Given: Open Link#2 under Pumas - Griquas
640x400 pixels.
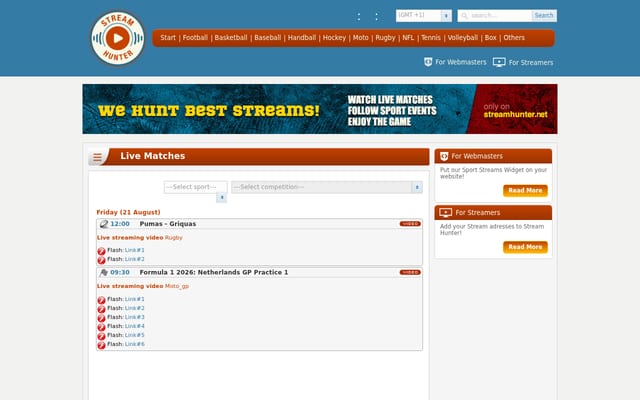Looking at the screenshot, I should (135, 259).
